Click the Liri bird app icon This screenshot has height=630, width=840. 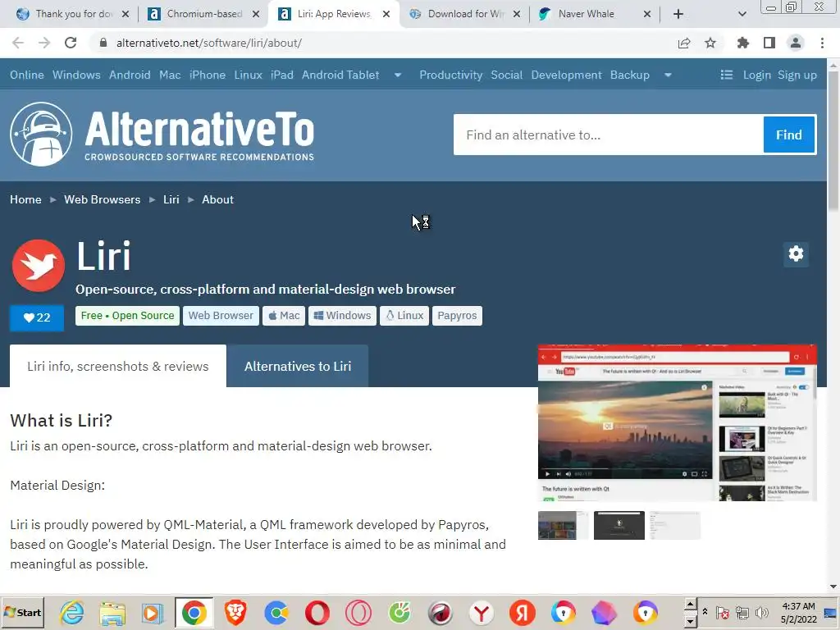[39, 266]
